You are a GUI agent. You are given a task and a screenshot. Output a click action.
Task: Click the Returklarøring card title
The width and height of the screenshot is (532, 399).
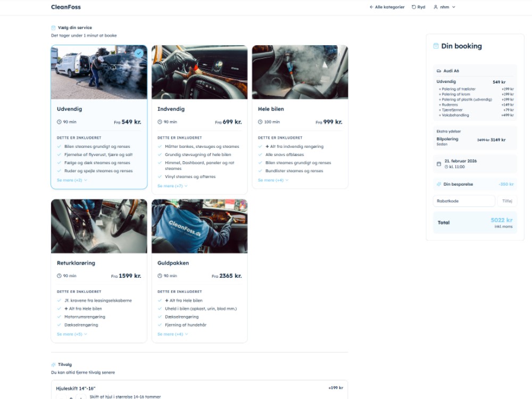(x=76, y=263)
